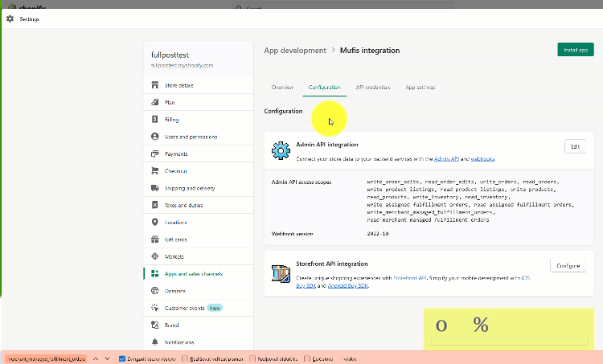Enable Celé slová whole-words checkbox
Viewport: 603px width, 364px height.
click(x=307, y=358)
